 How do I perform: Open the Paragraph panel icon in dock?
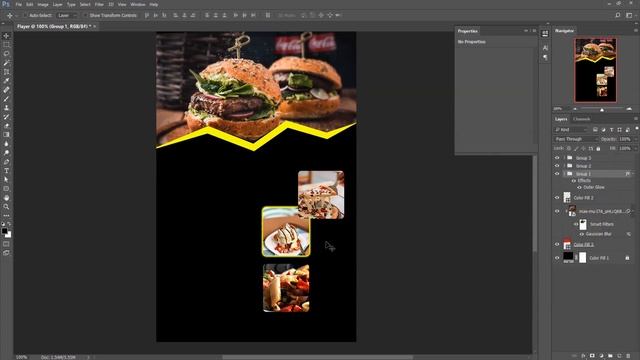tap(545, 58)
